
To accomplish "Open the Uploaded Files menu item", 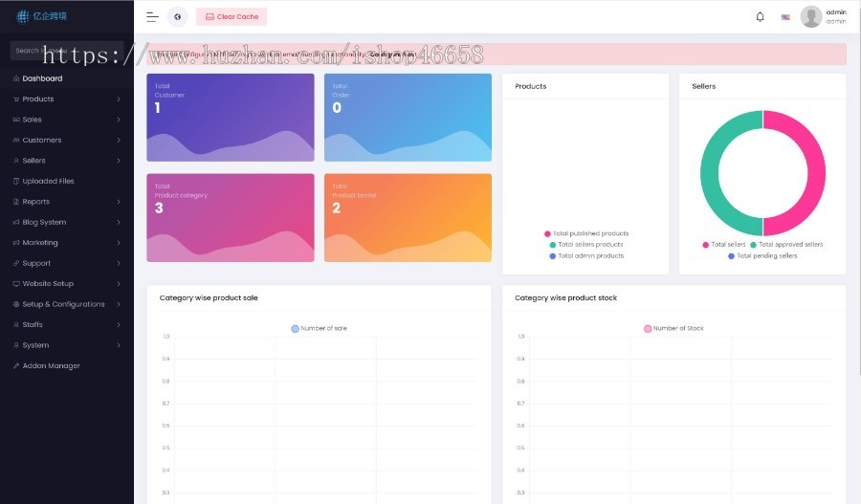I will (67, 181).
